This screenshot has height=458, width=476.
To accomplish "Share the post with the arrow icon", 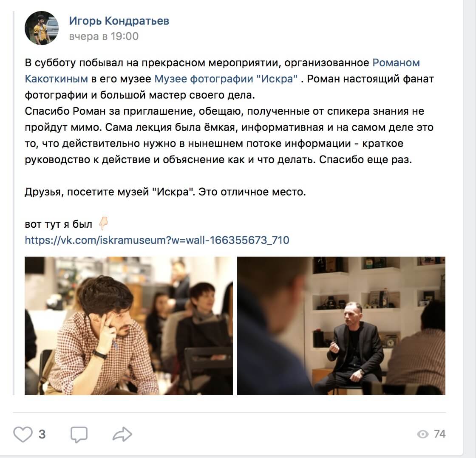I will [122, 434].
